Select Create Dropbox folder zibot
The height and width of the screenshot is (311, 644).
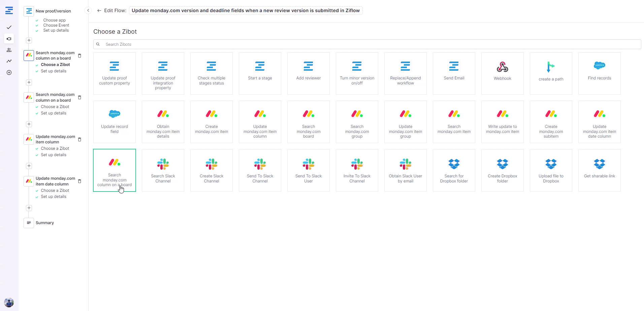pos(502,170)
